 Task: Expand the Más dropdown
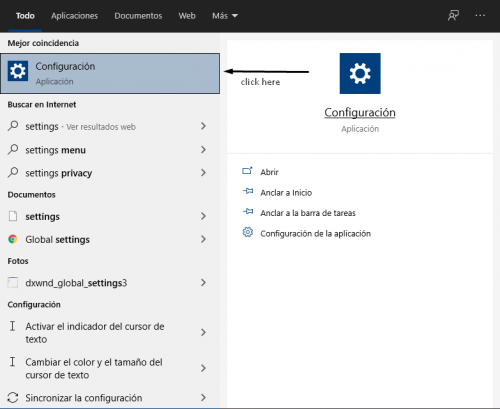coord(225,16)
